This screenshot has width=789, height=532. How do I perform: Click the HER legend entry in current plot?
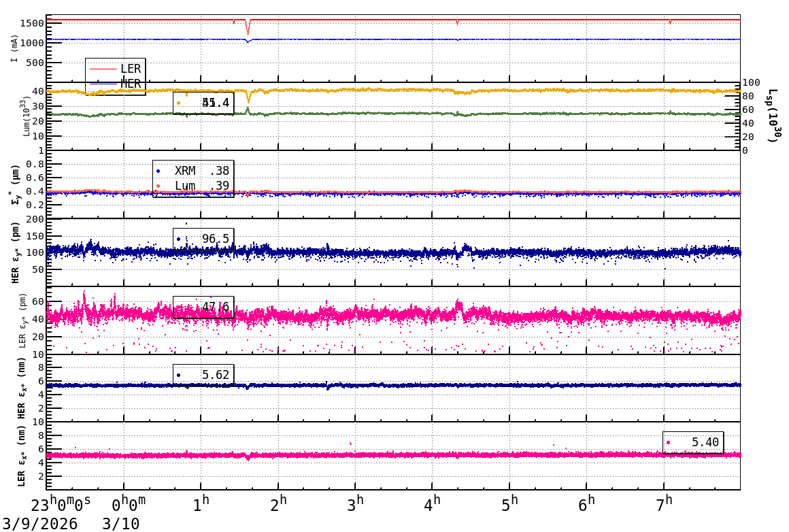(116, 84)
